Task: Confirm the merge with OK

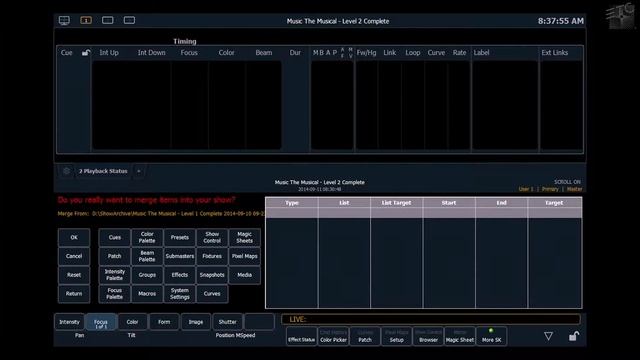Action: [x=74, y=238]
